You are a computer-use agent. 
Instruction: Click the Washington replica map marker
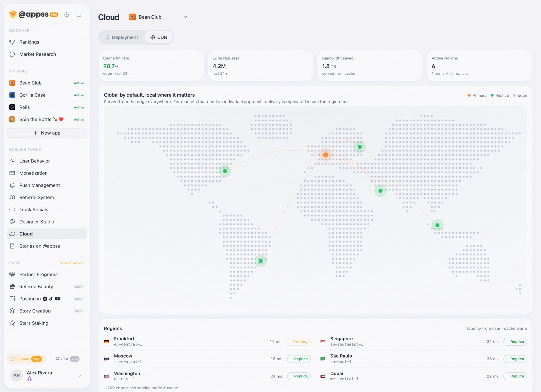[225, 171]
